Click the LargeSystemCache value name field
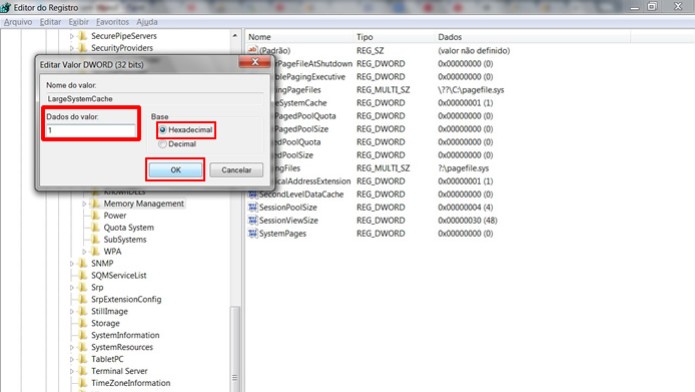Viewport: 695px width, 392px height. [155, 99]
